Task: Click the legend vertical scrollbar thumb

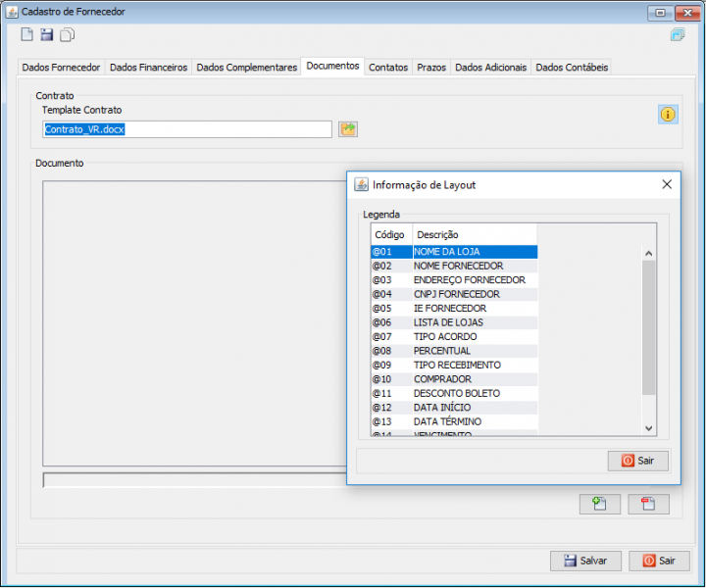Action: click(649, 327)
